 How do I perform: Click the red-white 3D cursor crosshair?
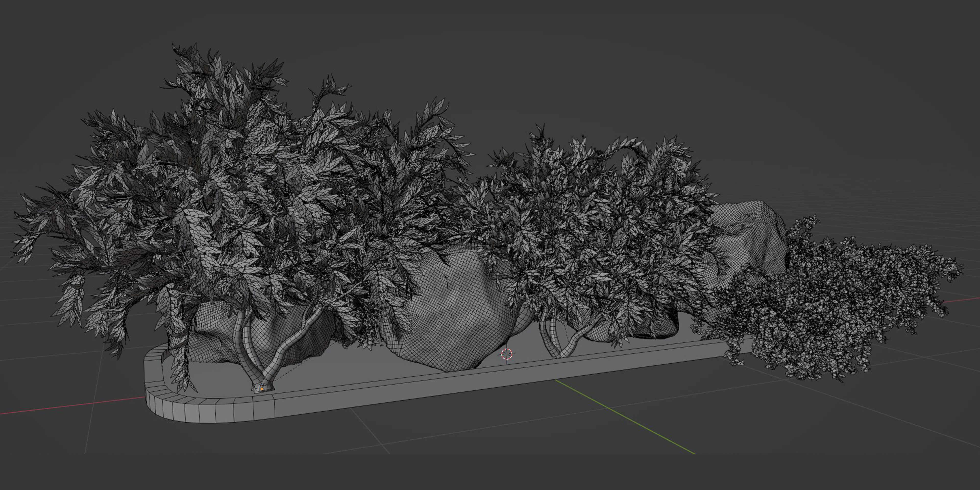pos(507,354)
